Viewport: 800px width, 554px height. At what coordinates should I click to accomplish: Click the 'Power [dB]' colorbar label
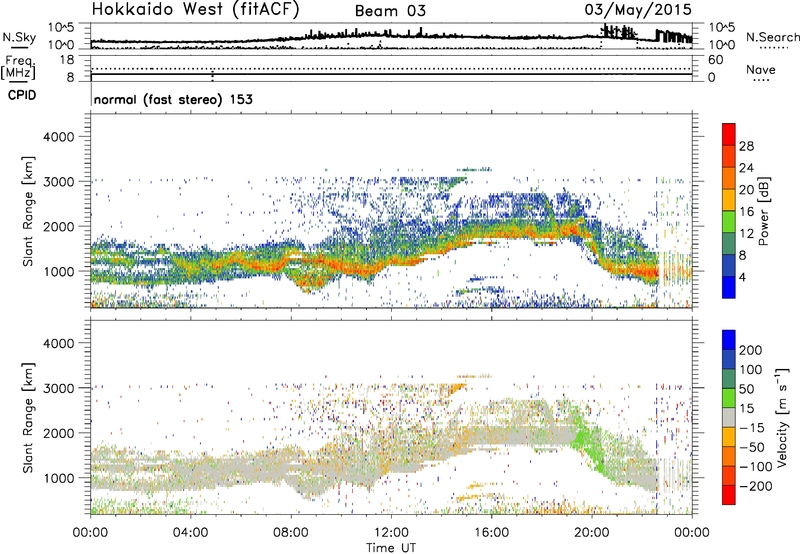(x=763, y=211)
